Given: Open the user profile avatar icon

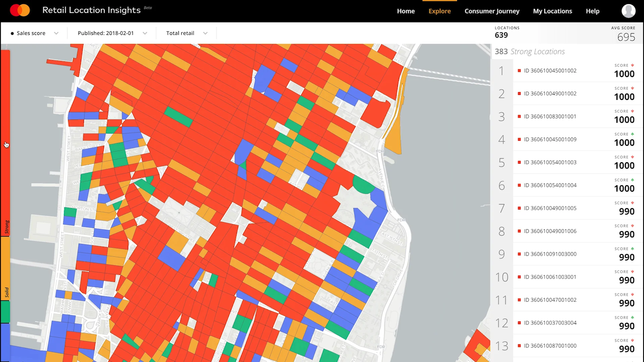Looking at the screenshot, I should point(629,11).
